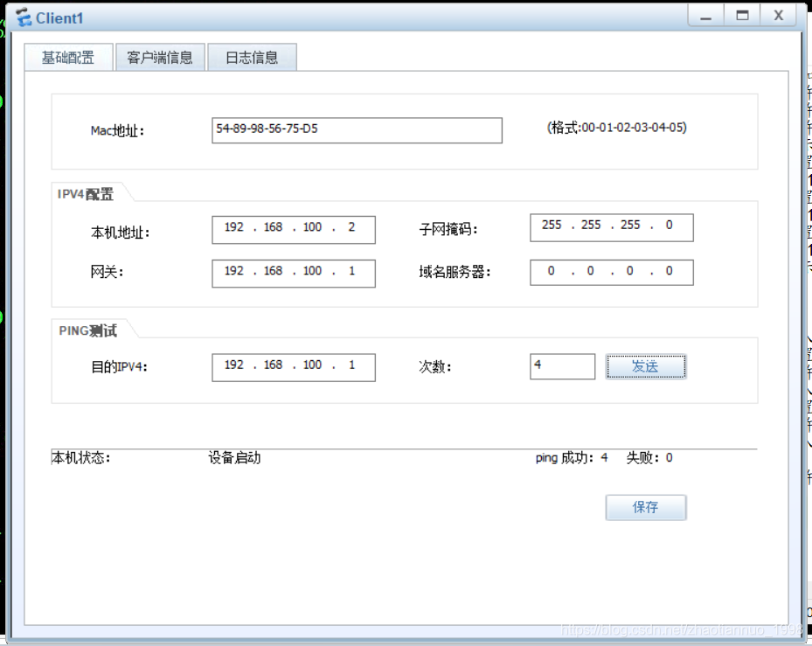The image size is (812, 646).
Task: Click the MAC format hint text
Action: (x=617, y=128)
